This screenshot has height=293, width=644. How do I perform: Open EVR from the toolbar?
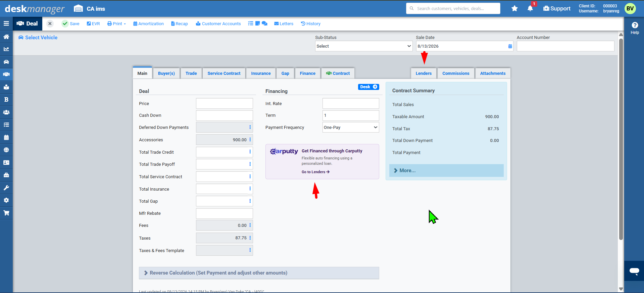[x=93, y=23]
